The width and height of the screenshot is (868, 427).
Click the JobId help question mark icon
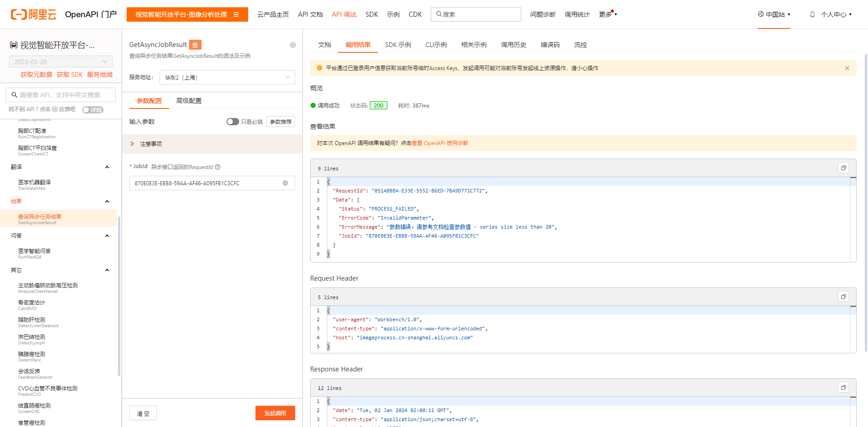click(x=217, y=167)
